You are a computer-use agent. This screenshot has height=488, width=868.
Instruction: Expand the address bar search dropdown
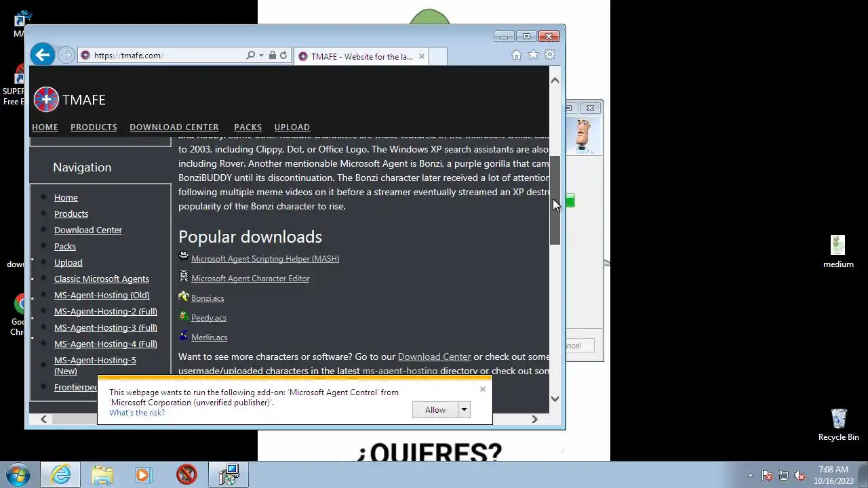[x=261, y=56]
